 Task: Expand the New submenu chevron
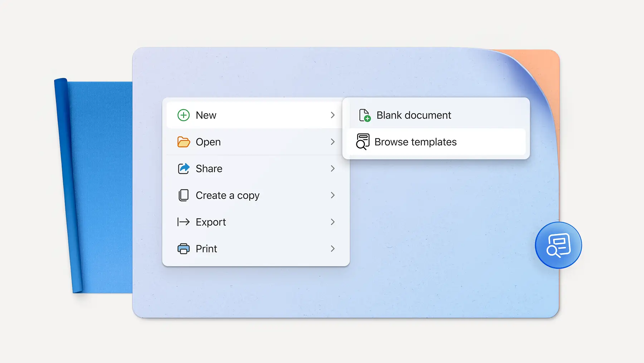tap(333, 115)
